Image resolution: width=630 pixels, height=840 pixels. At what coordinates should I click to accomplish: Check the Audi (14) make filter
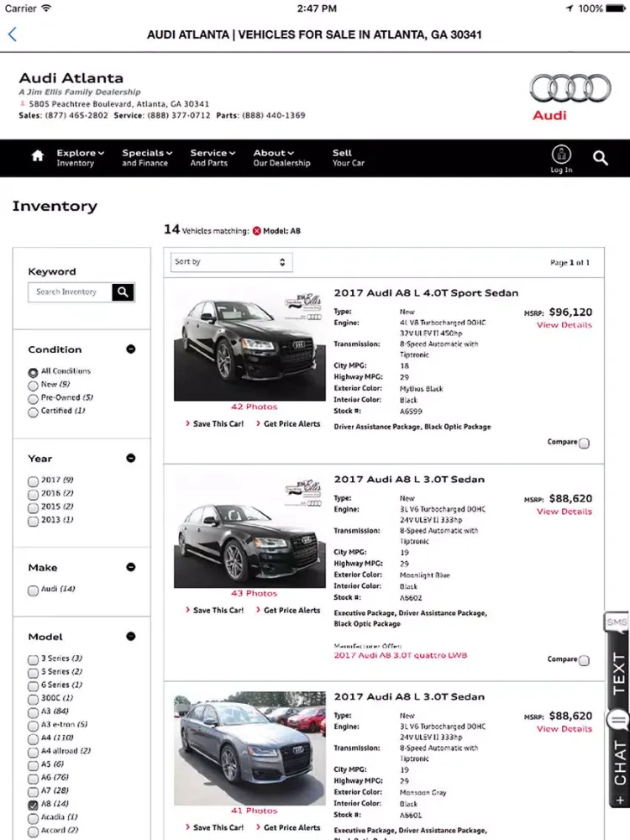34,591
